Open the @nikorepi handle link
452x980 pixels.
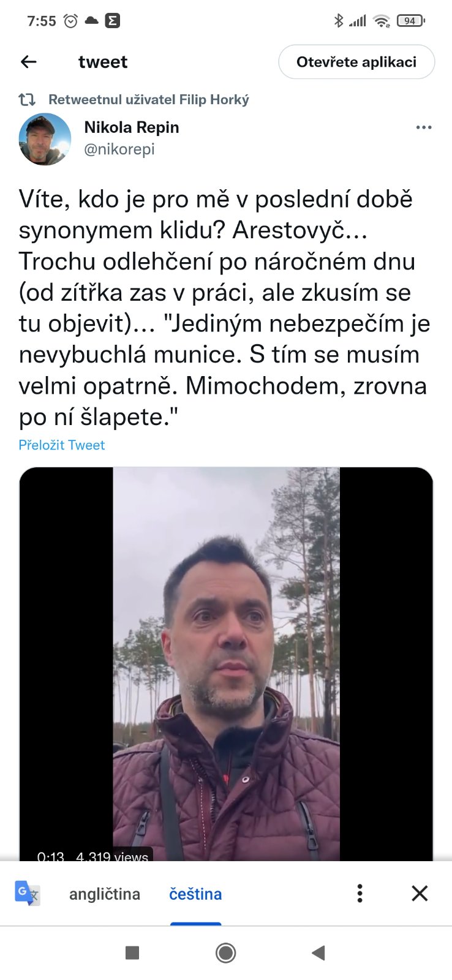119,149
